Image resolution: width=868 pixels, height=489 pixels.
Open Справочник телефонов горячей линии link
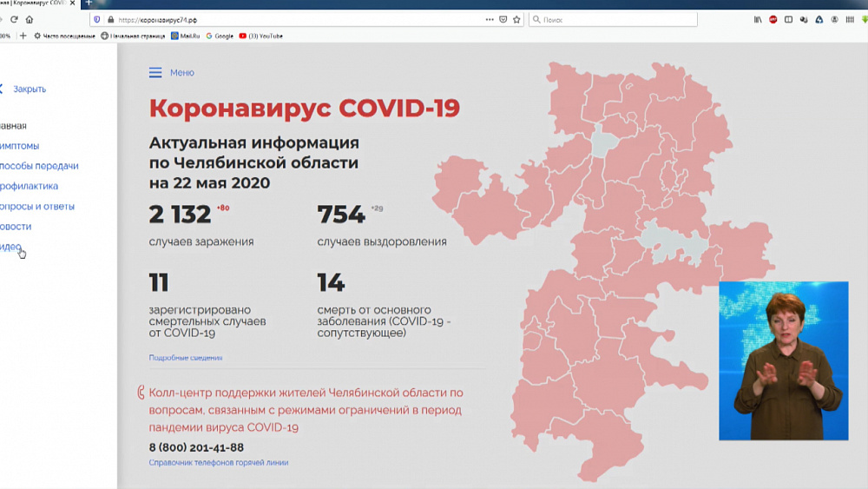219,462
